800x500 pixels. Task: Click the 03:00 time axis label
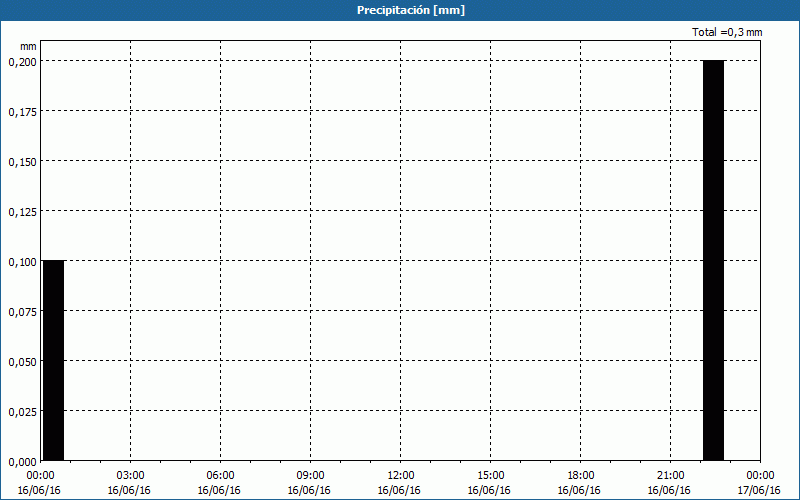coord(131,476)
